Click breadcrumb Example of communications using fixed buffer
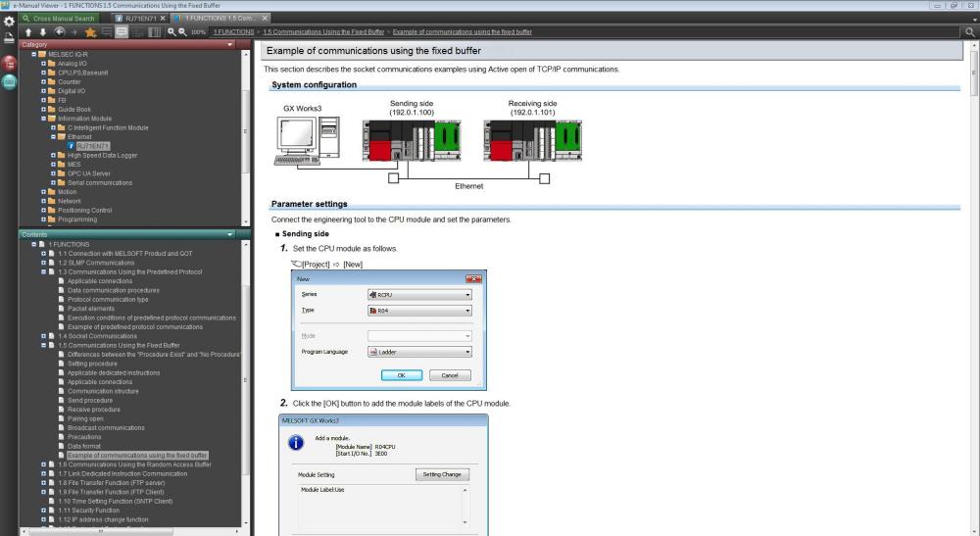Viewport: 980px width, 536px height. click(x=462, y=32)
